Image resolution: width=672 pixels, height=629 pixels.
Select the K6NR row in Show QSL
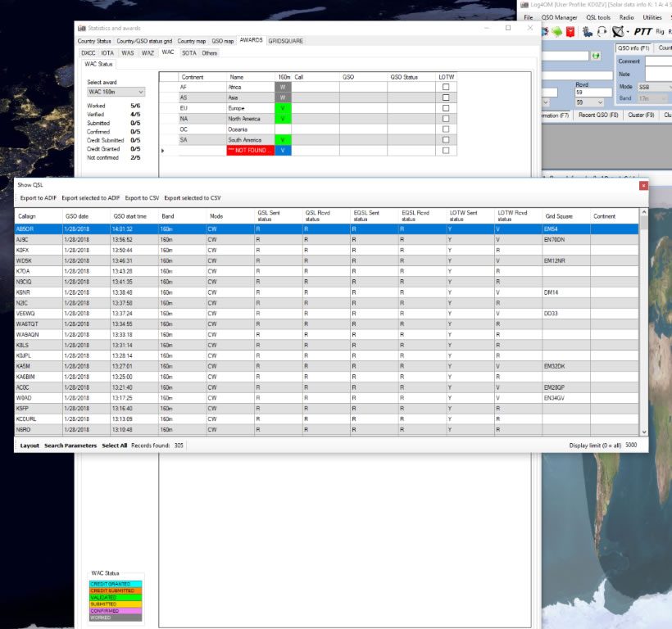326,292
